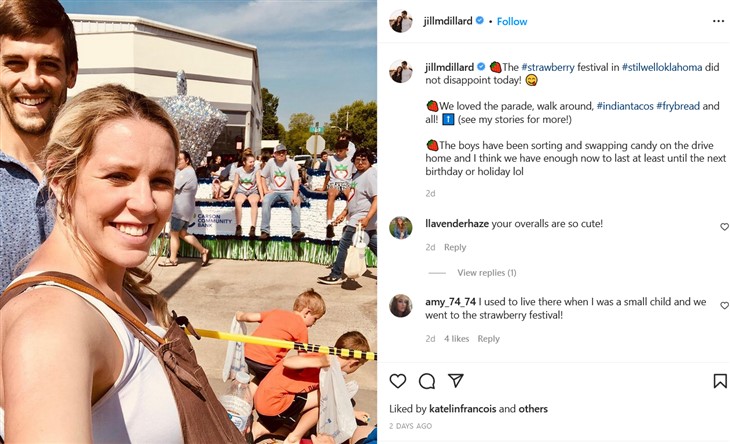The width and height of the screenshot is (730, 444).
Task: View who liked via 'others' link
Action: [x=533, y=409]
